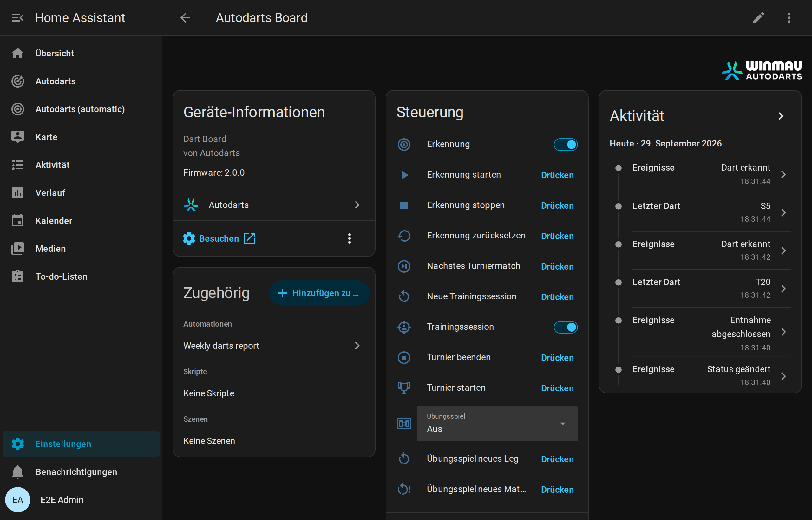Click the Turnier beenden stop-circle icon
Viewport: 812px width, 520px height.
(404, 357)
